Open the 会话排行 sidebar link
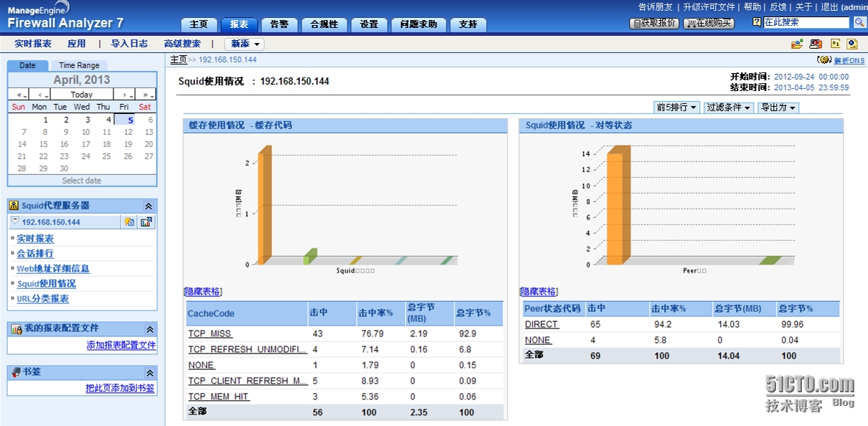 [35, 254]
